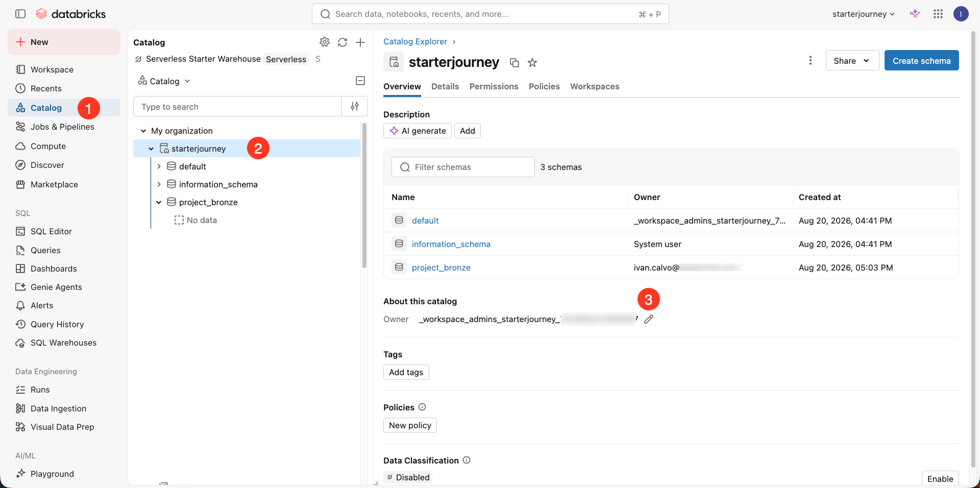Open the catalog settings gear icon
Screen dimensions: 980x488
tap(325, 42)
